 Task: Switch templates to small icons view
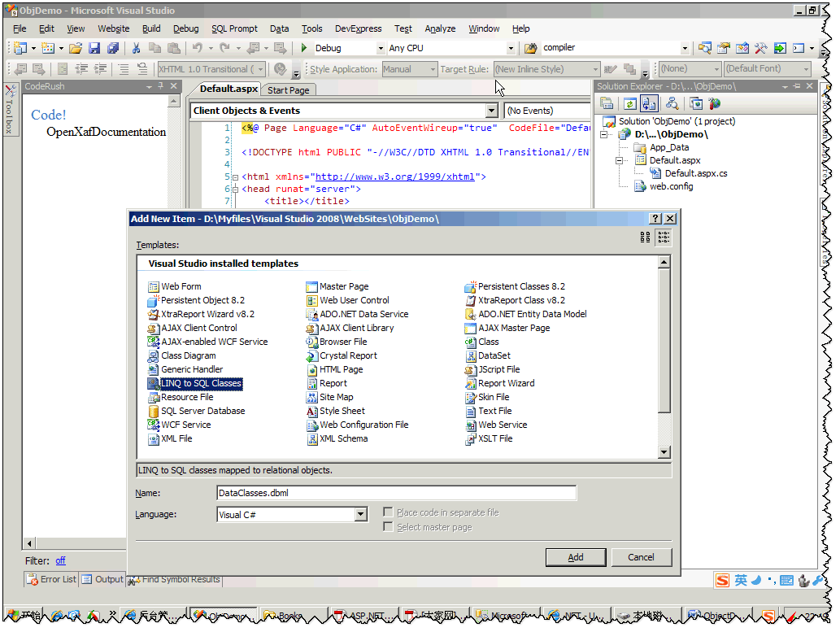coord(664,238)
